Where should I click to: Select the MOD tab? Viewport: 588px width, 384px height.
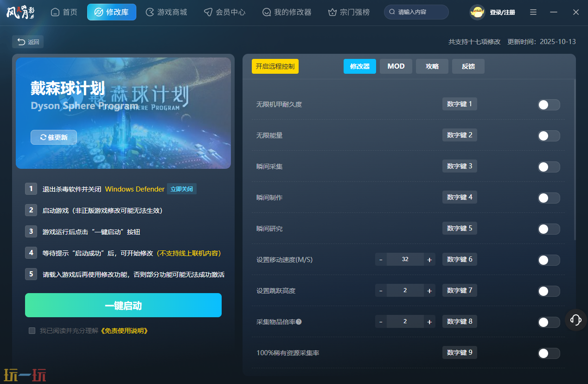point(396,66)
